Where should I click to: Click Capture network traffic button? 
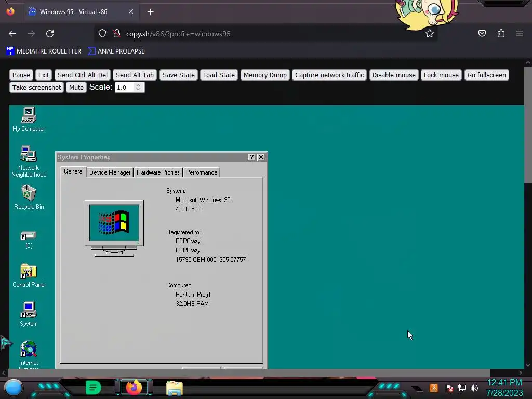[x=329, y=75]
